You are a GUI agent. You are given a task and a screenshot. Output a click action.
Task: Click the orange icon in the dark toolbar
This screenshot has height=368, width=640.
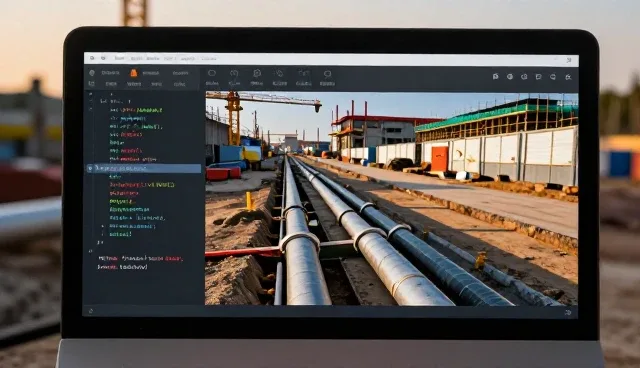(133, 73)
